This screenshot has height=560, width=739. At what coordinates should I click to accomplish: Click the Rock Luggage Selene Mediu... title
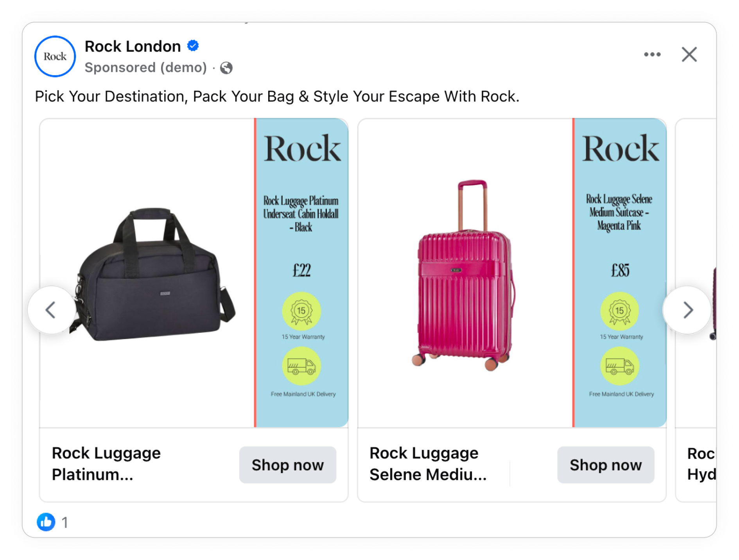[428, 464]
